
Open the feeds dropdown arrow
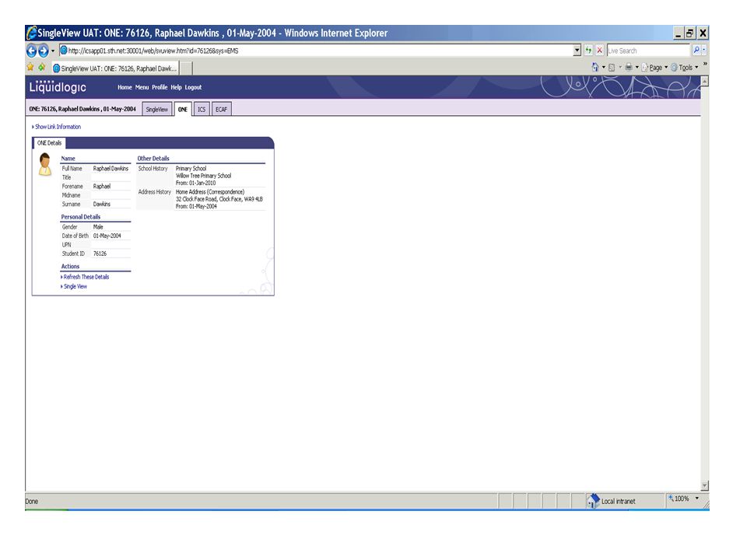[x=620, y=68]
